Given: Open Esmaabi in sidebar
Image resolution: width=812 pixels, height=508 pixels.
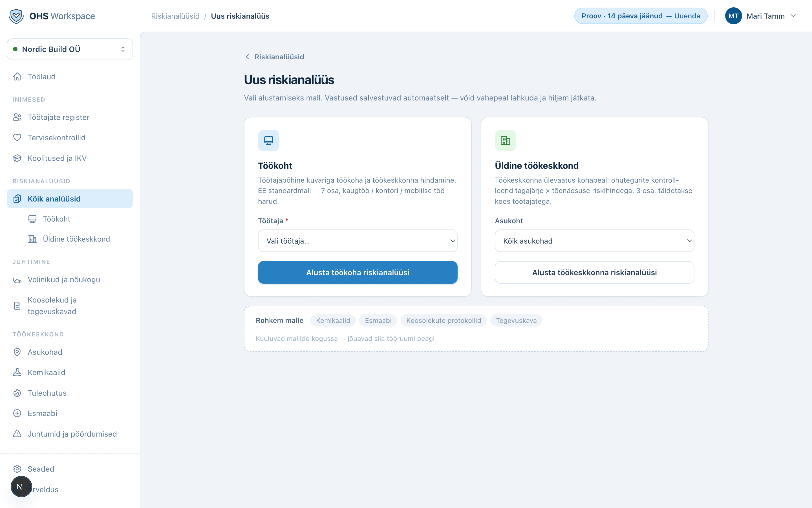Looking at the screenshot, I should pyautogui.click(x=70, y=413).
